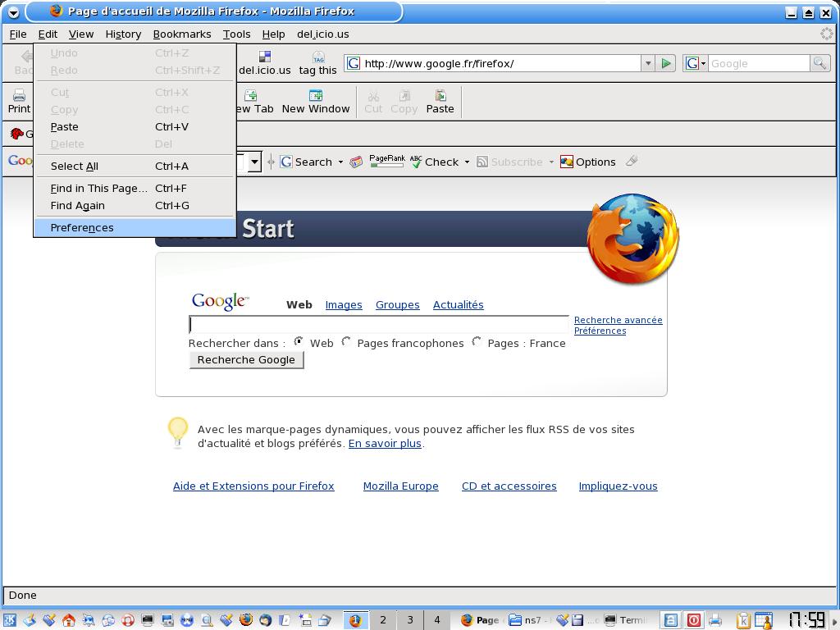
Task: Open the 'Images' link on Google start page
Action: point(344,305)
